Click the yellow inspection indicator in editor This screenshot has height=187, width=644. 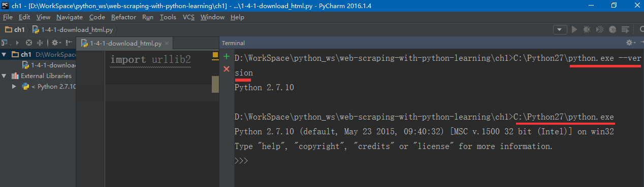click(x=215, y=55)
